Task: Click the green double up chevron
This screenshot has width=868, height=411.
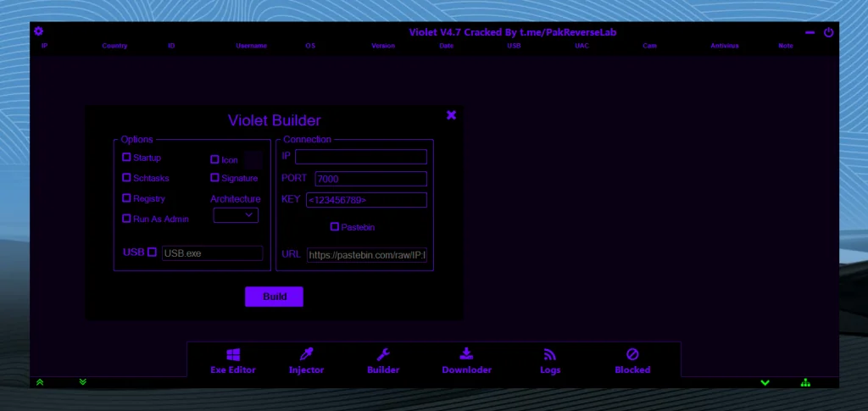Action: pyautogui.click(x=39, y=382)
